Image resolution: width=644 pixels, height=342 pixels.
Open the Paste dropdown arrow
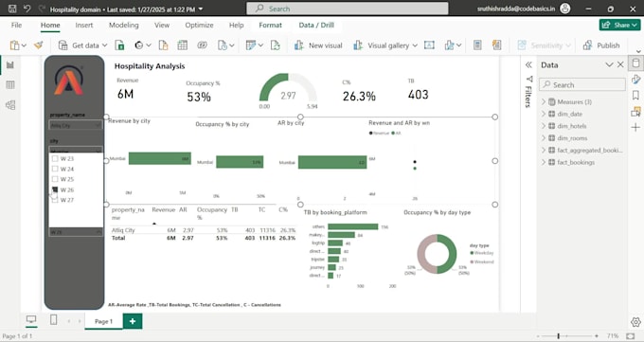click(24, 45)
